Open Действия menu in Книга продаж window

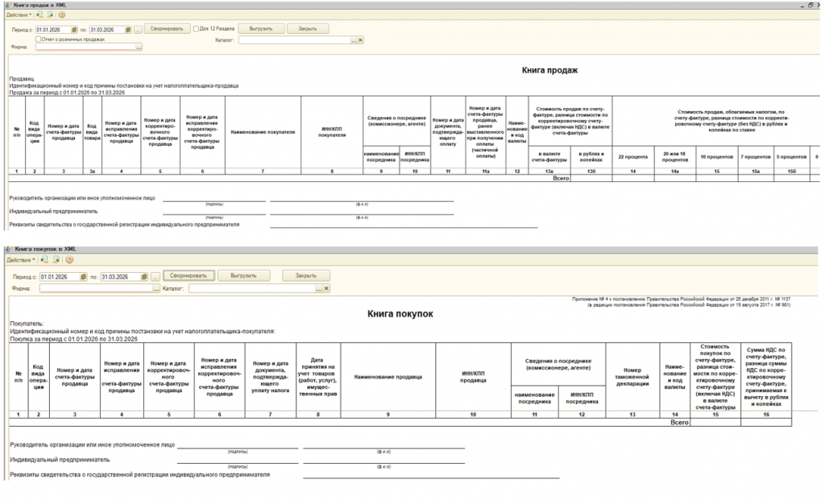pos(19,14)
